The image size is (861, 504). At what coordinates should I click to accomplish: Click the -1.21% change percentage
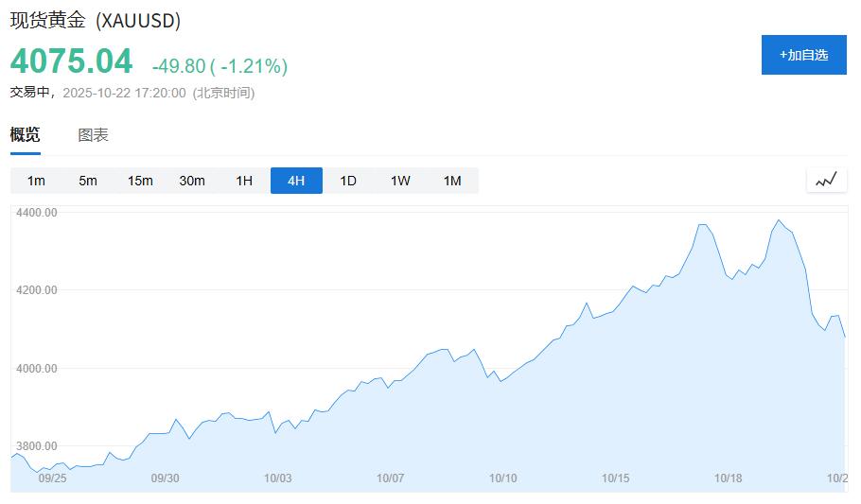point(253,66)
